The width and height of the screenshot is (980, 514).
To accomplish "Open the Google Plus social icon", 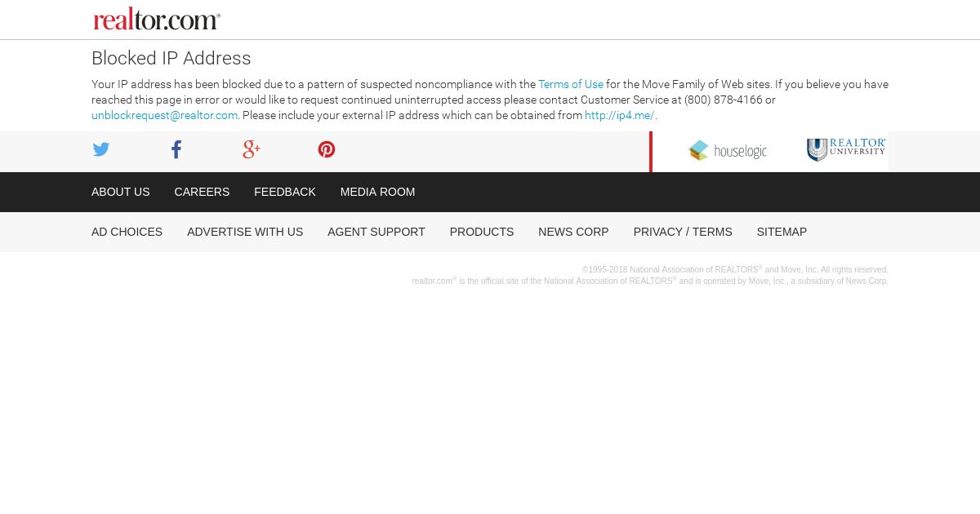I will tap(252, 149).
